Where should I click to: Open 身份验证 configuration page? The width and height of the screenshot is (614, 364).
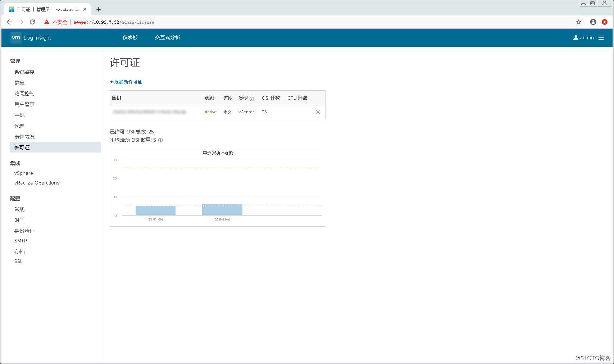[24, 231]
